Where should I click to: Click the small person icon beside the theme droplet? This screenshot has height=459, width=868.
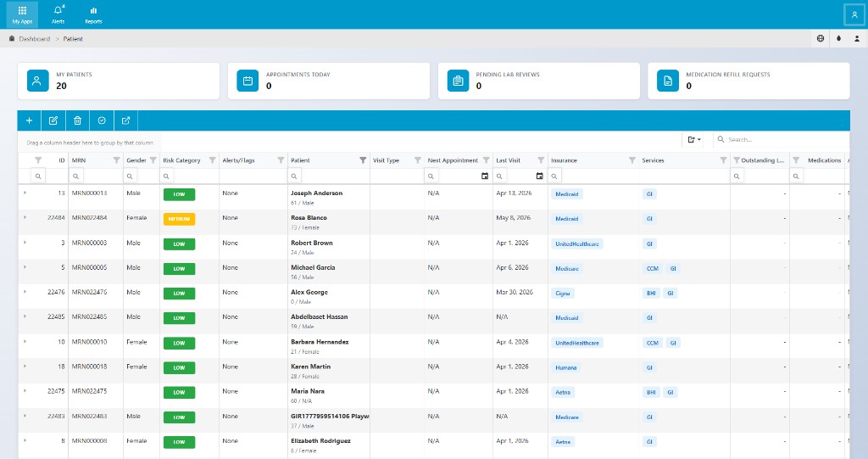pyautogui.click(x=857, y=39)
